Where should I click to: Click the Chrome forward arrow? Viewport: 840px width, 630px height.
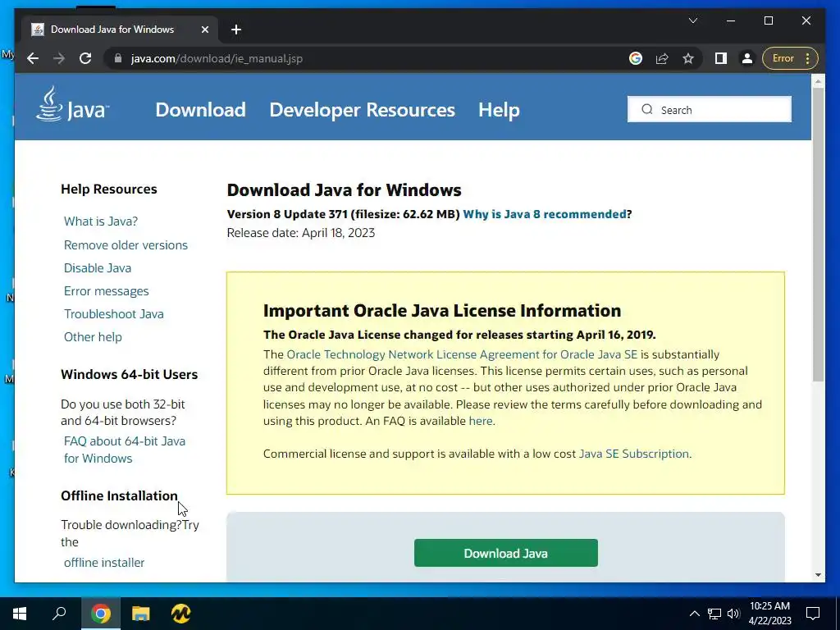coord(59,58)
